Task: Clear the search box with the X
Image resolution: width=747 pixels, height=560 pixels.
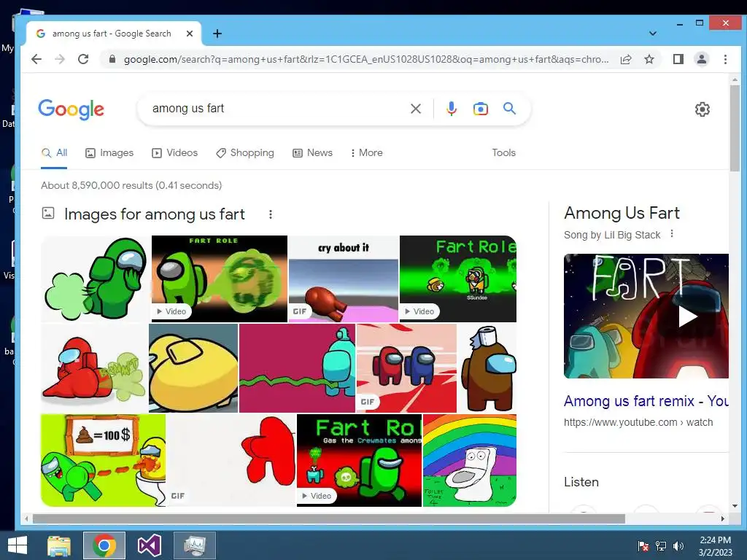Action: 415,109
